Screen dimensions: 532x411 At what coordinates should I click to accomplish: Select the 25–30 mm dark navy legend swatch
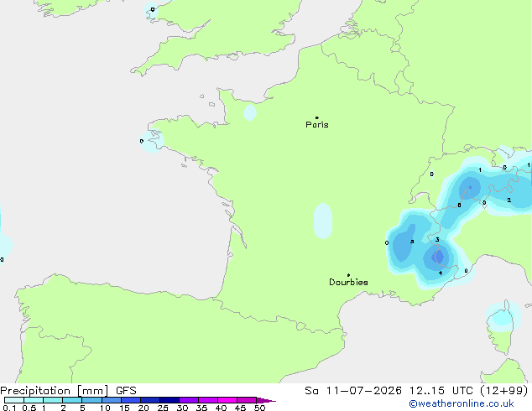click(x=170, y=400)
